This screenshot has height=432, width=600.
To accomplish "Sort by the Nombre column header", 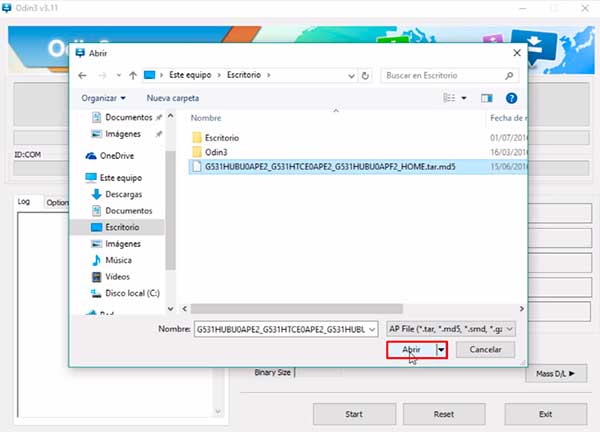I will tap(206, 118).
